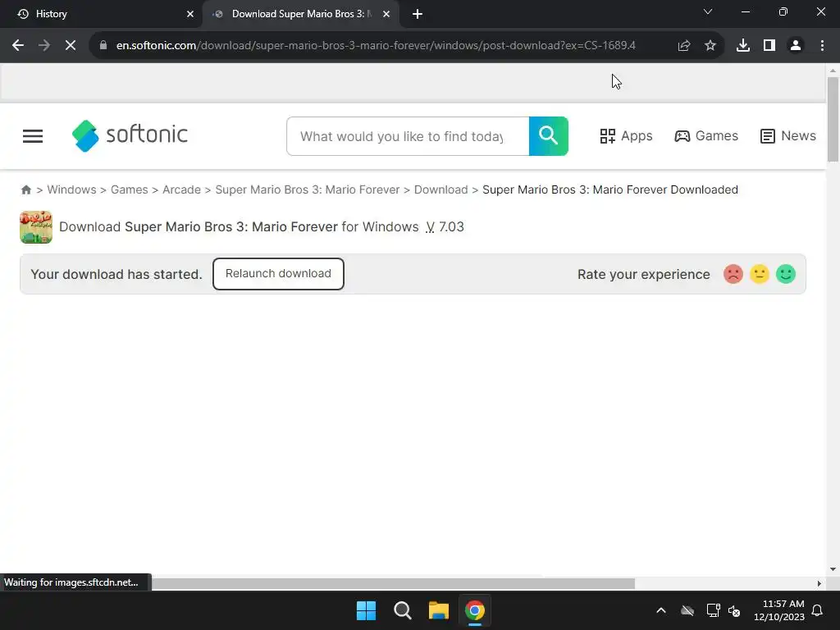Stop loading the page
The image size is (840, 630).
click(71, 46)
